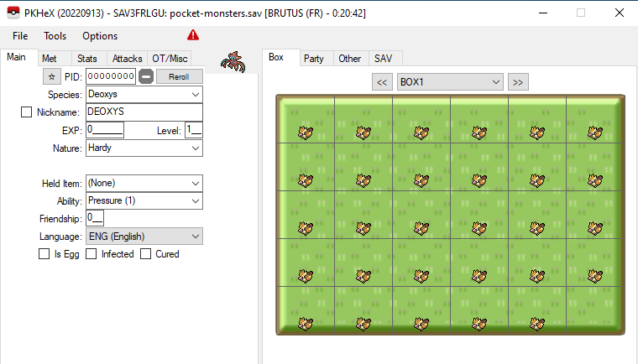Click the PKHeX Poké Ball title icon
This screenshot has width=638, height=364.
(13, 13)
